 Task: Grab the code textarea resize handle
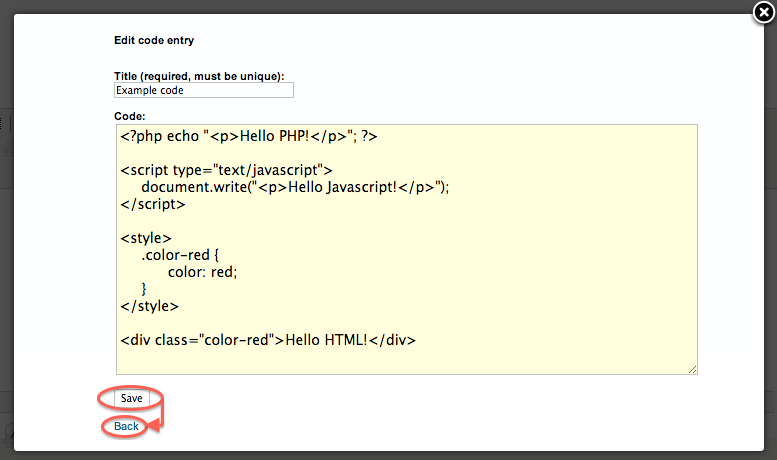(x=692, y=369)
